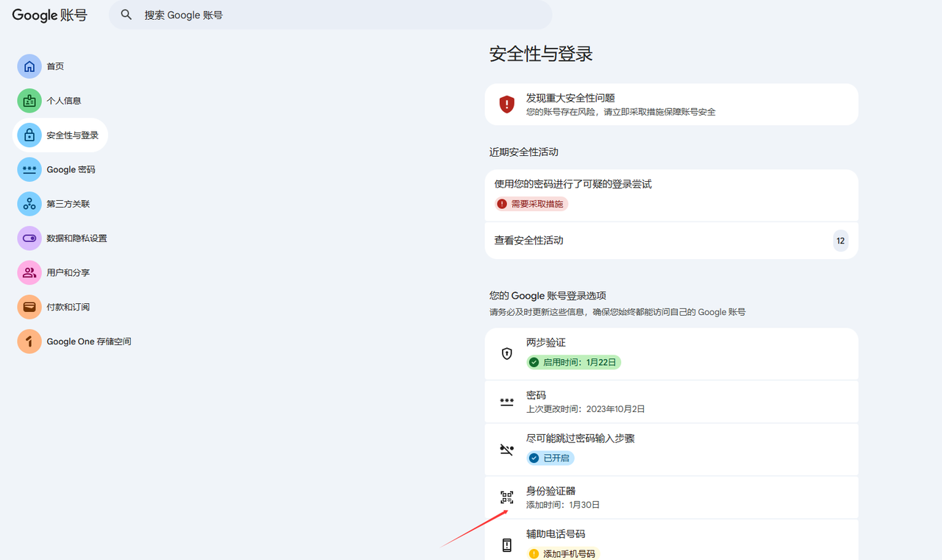The width and height of the screenshot is (942, 560).
Task: Click the 安全性与登录 lock icon
Action: pyautogui.click(x=29, y=135)
